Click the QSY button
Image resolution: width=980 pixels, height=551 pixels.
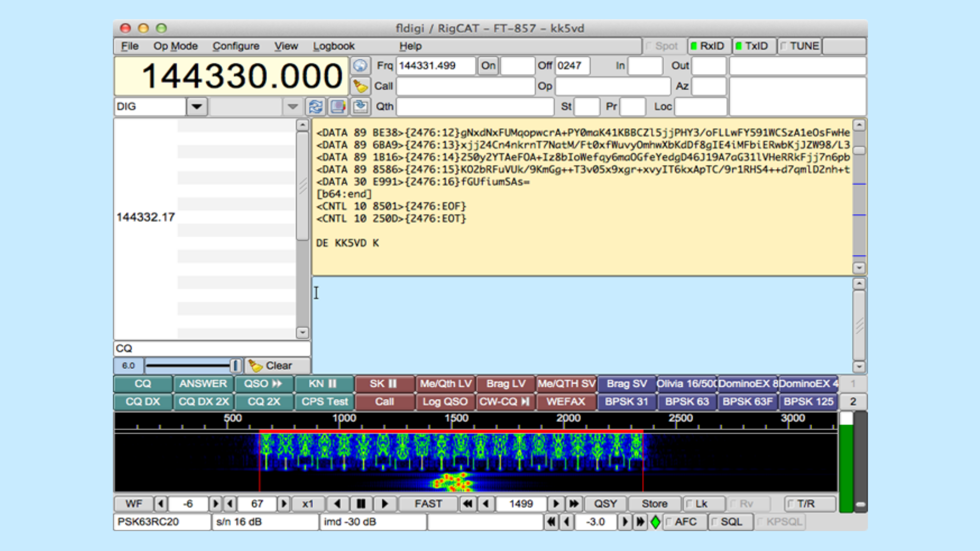pos(605,504)
